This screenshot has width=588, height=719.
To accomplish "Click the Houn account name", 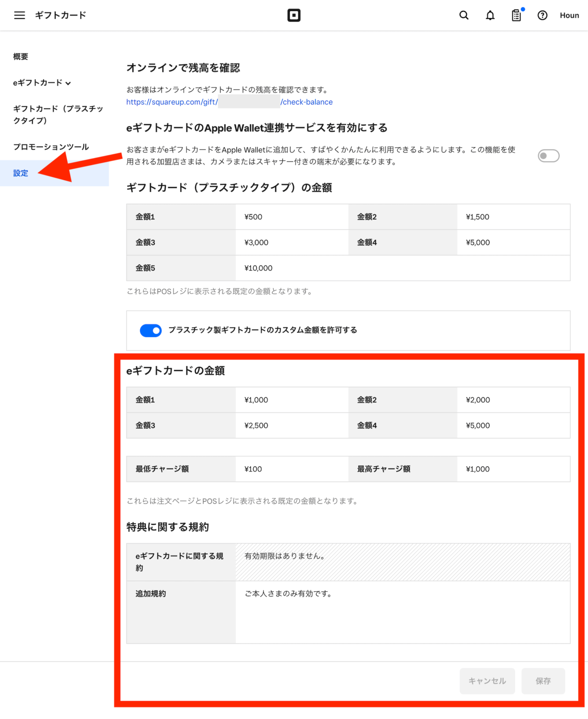I will tap(569, 15).
